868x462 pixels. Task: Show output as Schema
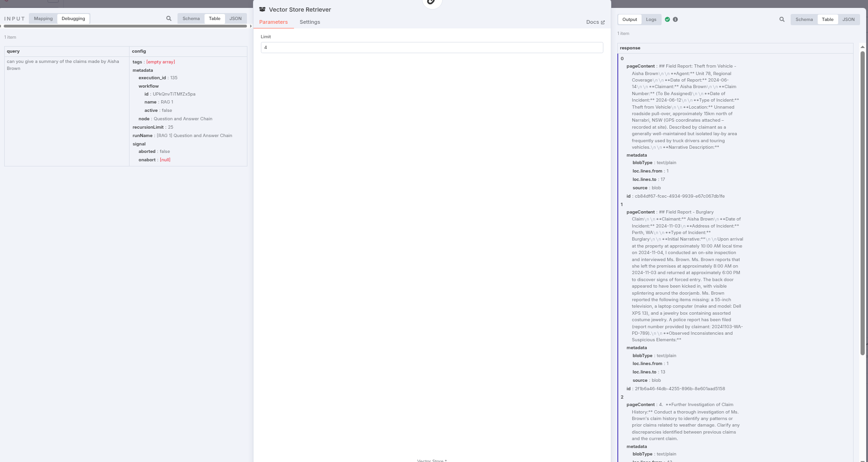point(804,20)
